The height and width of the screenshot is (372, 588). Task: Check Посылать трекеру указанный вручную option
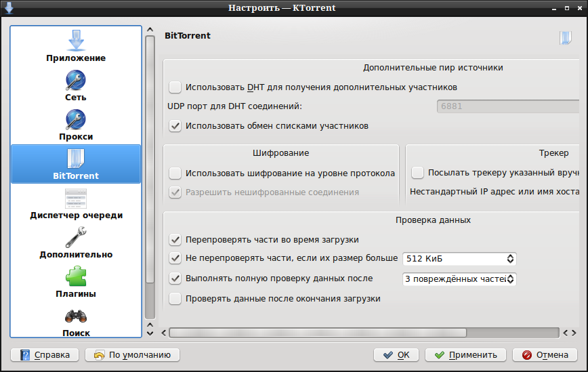pyautogui.click(x=417, y=173)
